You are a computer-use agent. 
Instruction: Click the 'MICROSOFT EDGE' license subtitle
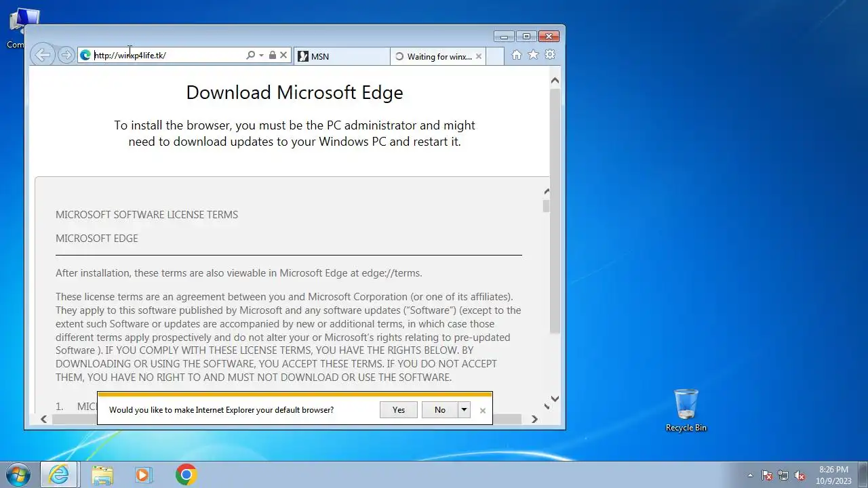[97, 239]
